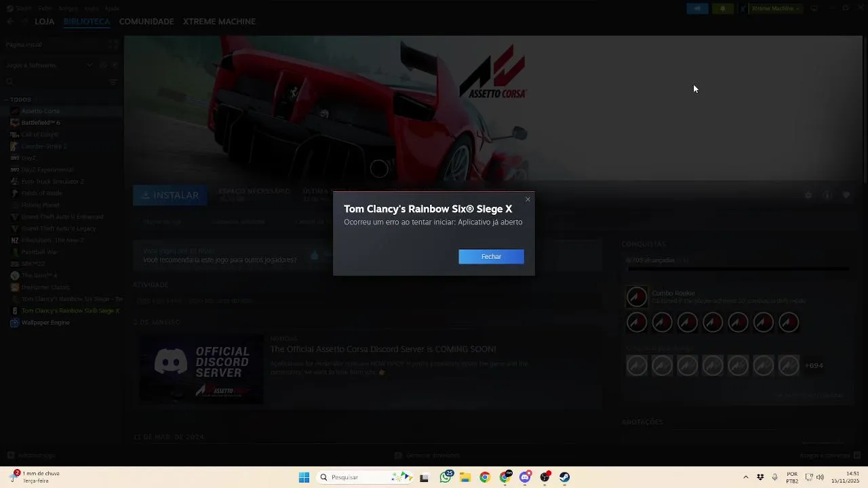
Task: Click the blue INSTALAR button
Action: coord(170,195)
